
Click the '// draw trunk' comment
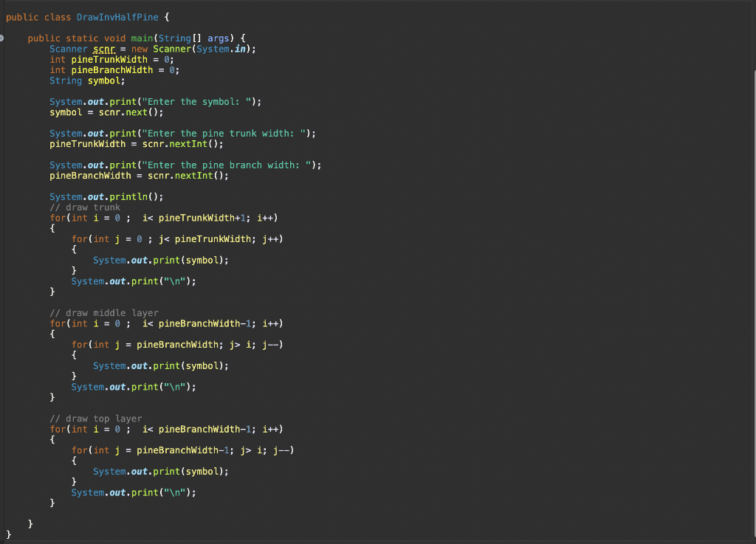(x=85, y=207)
